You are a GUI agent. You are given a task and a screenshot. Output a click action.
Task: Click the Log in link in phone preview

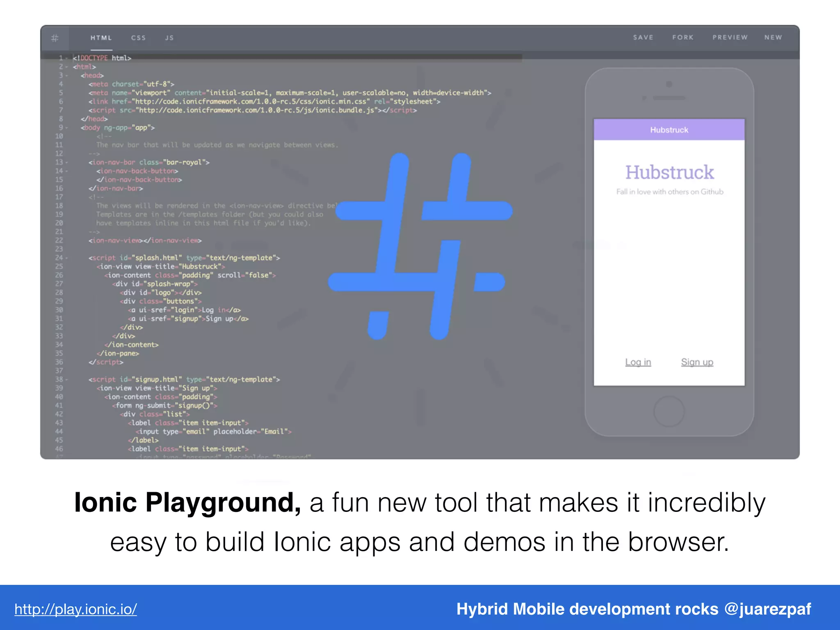[x=638, y=362]
